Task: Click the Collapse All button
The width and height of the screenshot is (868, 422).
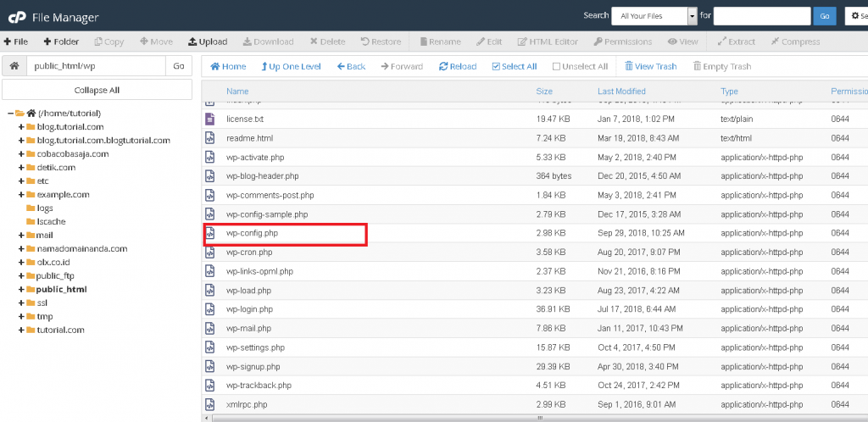Action: (x=97, y=90)
